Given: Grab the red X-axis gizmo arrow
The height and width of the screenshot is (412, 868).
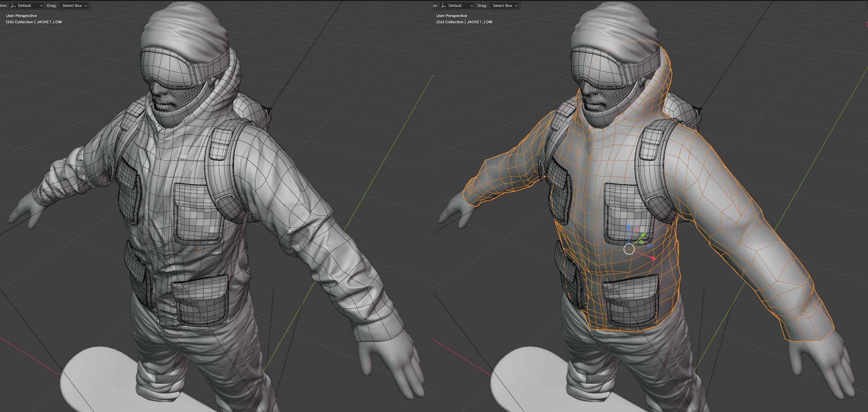Looking at the screenshot, I should pos(652,258).
